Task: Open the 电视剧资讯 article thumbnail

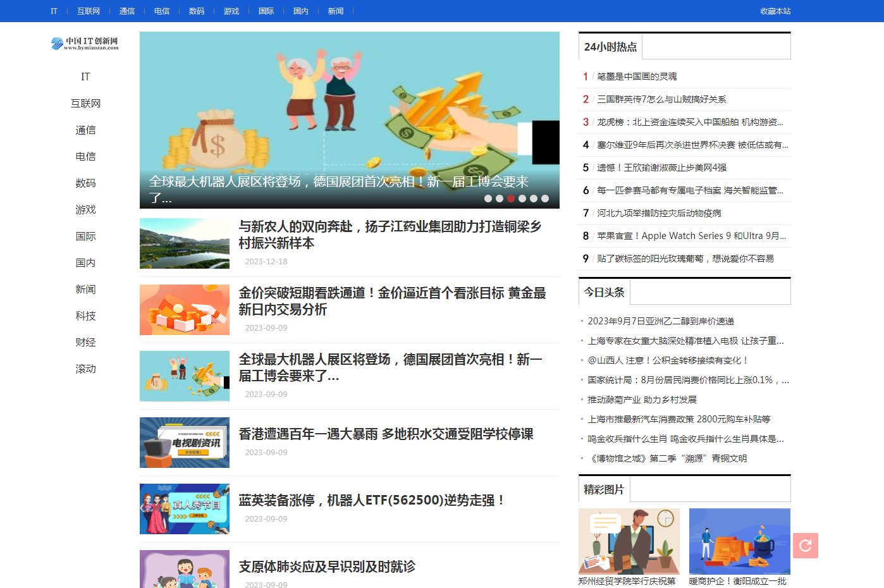Action: pyautogui.click(x=185, y=443)
